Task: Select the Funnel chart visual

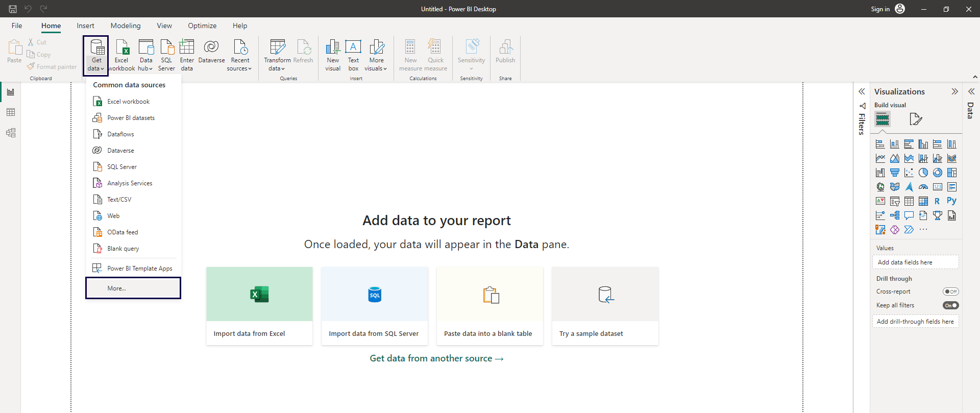Action: 894,173
